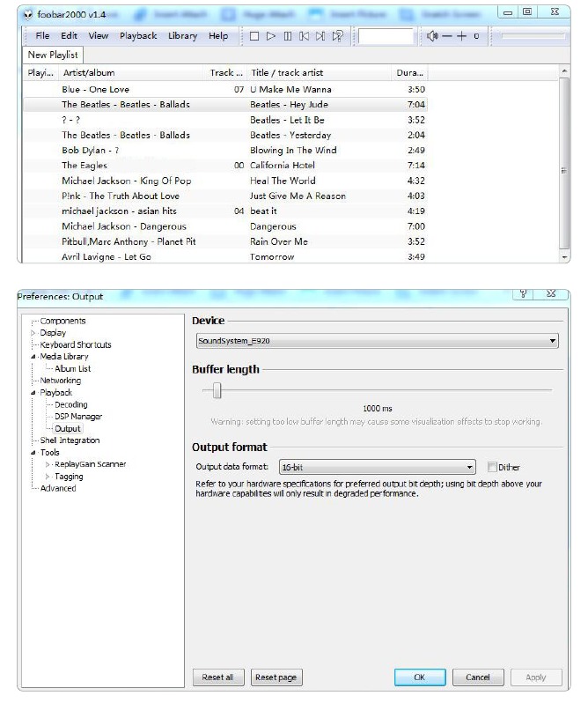Select the track Heal The World
Image resolution: width=588 pixels, height=703 pixels.
[x=225, y=181]
